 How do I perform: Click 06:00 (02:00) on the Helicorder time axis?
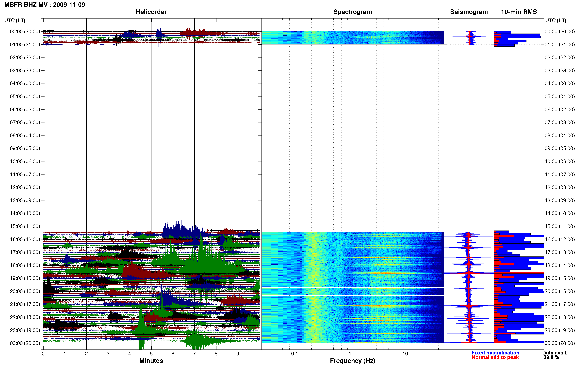click(x=25, y=110)
